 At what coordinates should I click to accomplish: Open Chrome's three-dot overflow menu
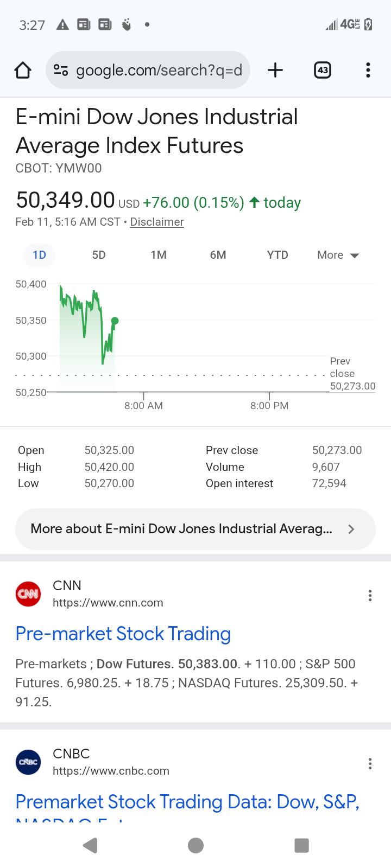click(368, 70)
